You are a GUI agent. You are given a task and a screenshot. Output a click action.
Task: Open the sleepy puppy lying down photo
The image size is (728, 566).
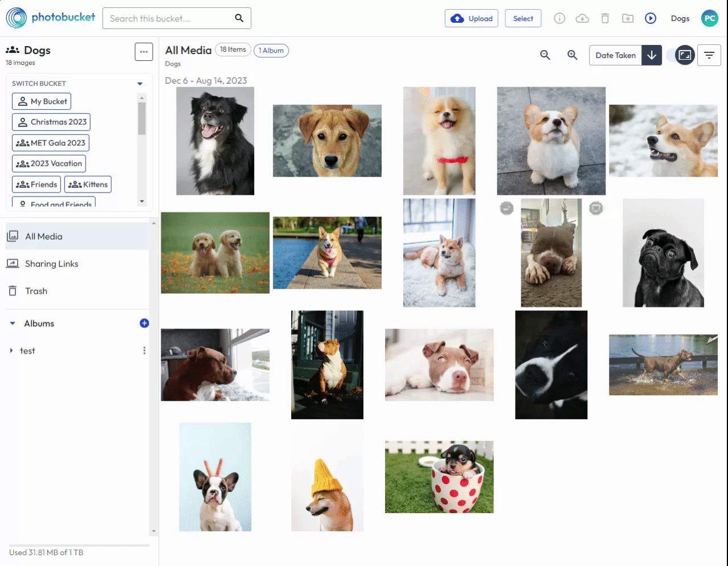439,365
